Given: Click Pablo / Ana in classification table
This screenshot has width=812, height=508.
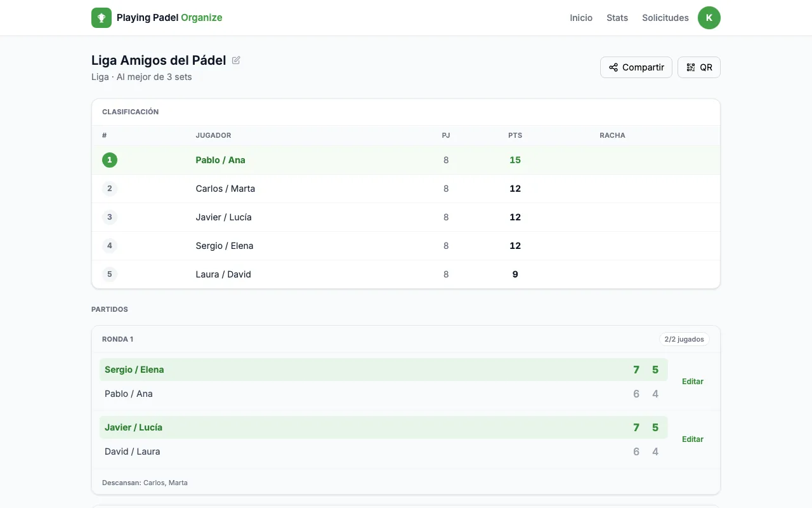Looking at the screenshot, I should (220, 160).
